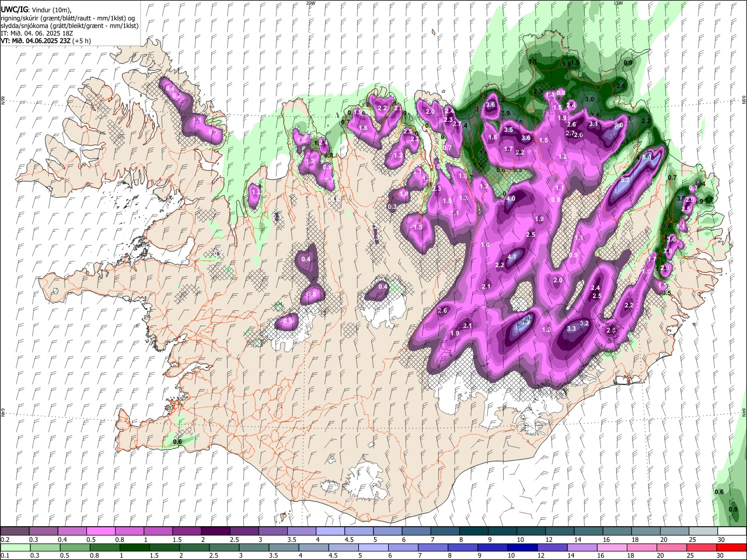Click the '3.0' value in the northern green area
The image size is (747, 560).
(x=589, y=100)
